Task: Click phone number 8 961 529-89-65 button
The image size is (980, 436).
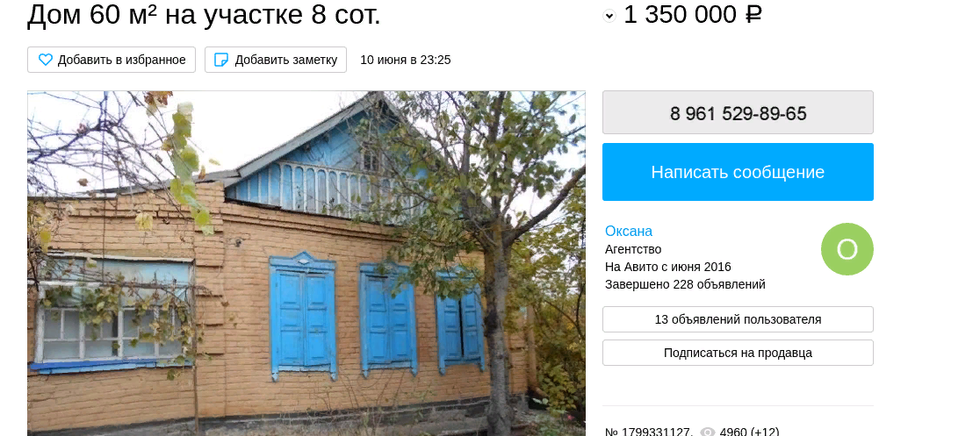Action: tap(738, 112)
